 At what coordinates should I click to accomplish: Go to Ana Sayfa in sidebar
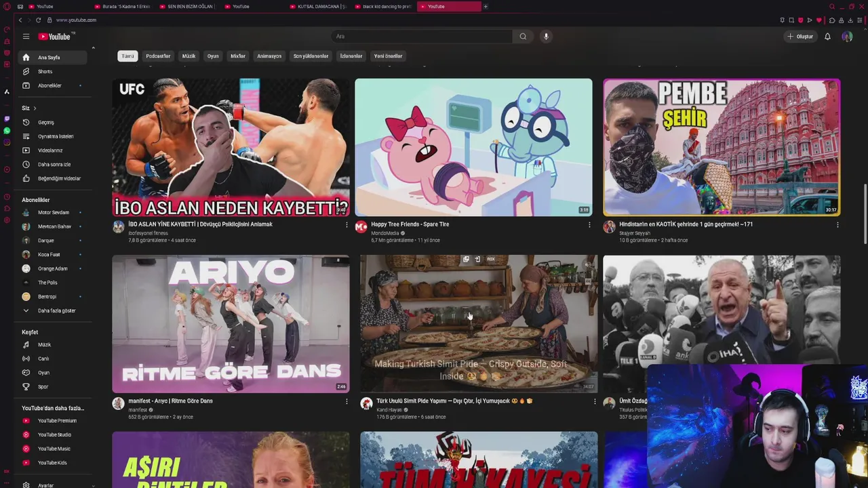pos(53,58)
